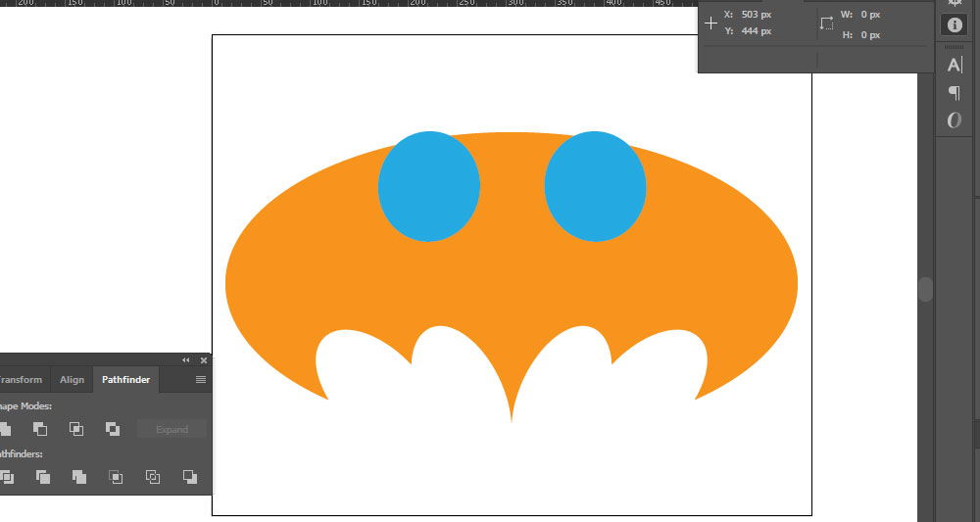
Task: Apply Minus Front shape mode
Action: (40, 429)
